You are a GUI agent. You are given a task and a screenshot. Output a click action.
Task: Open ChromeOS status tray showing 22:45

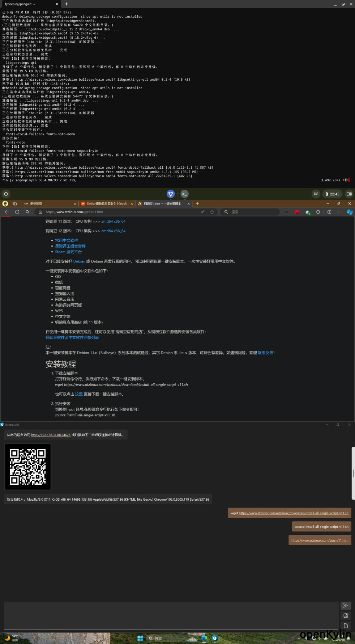coord(332,194)
